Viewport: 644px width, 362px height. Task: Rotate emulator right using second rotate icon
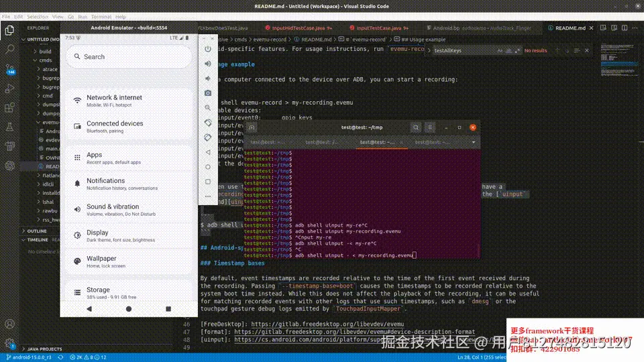[208, 137]
